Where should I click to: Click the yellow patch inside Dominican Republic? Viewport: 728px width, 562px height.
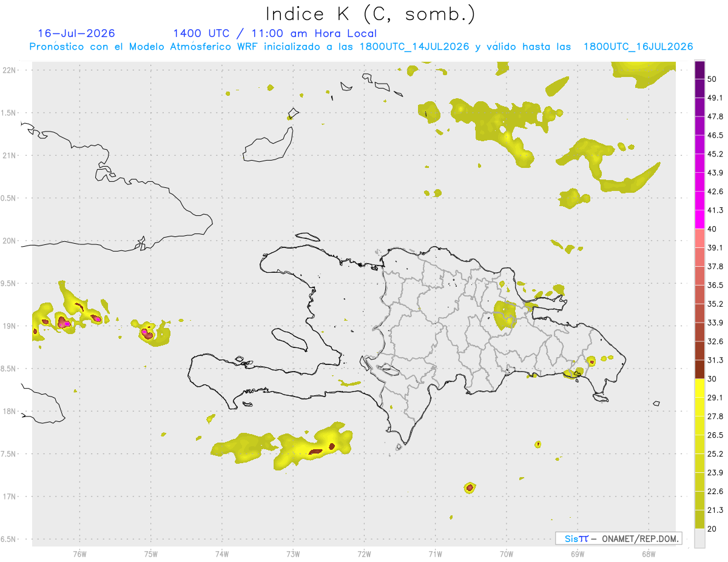coord(504,315)
